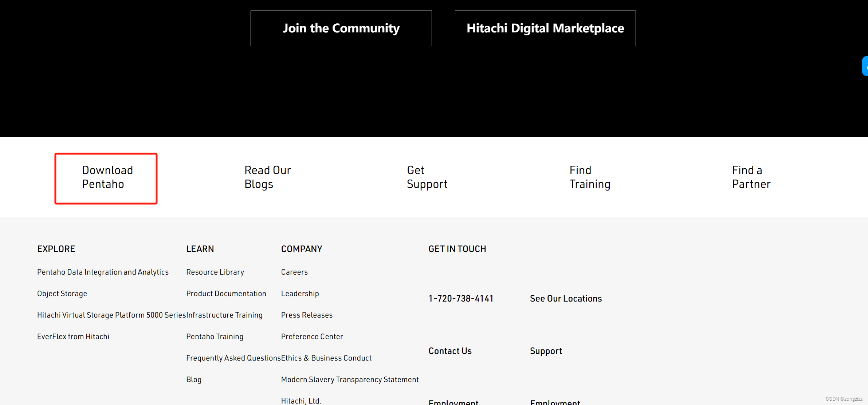Select Download Pentaho link
This screenshot has height=405, width=868.
(x=107, y=177)
